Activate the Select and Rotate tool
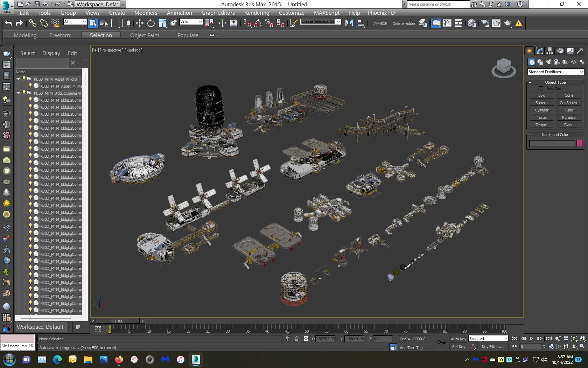This screenshot has height=368, width=588. (x=151, y=23)
